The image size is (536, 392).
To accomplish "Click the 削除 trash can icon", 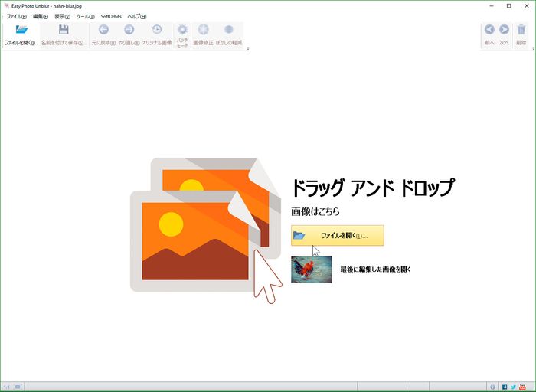I will (x=521, y=31).
